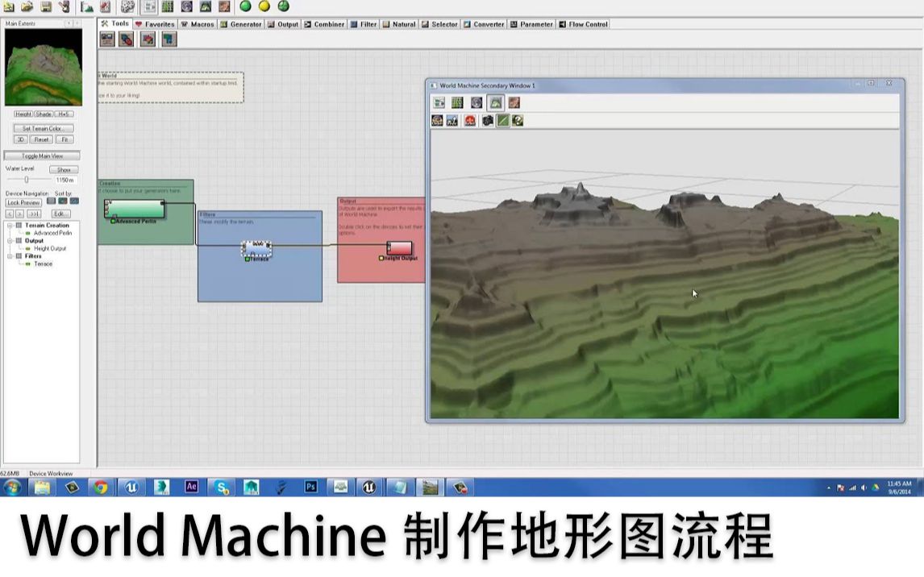Expand the Terrain Creation tree node

pos(8,225)
